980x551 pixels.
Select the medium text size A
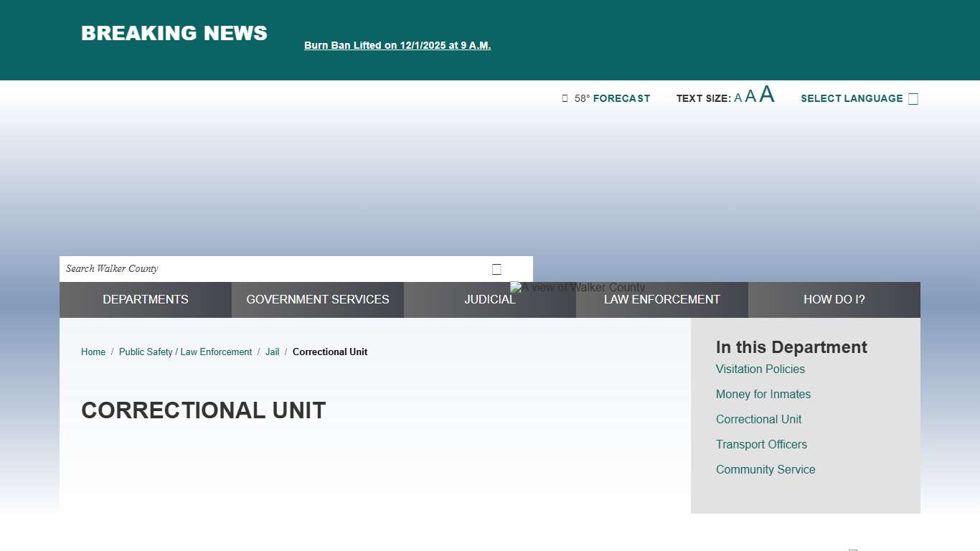coord(750,97)
